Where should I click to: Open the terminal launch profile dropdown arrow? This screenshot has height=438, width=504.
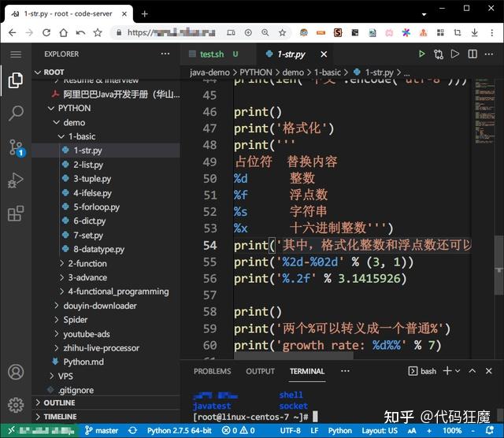(458, 371)
